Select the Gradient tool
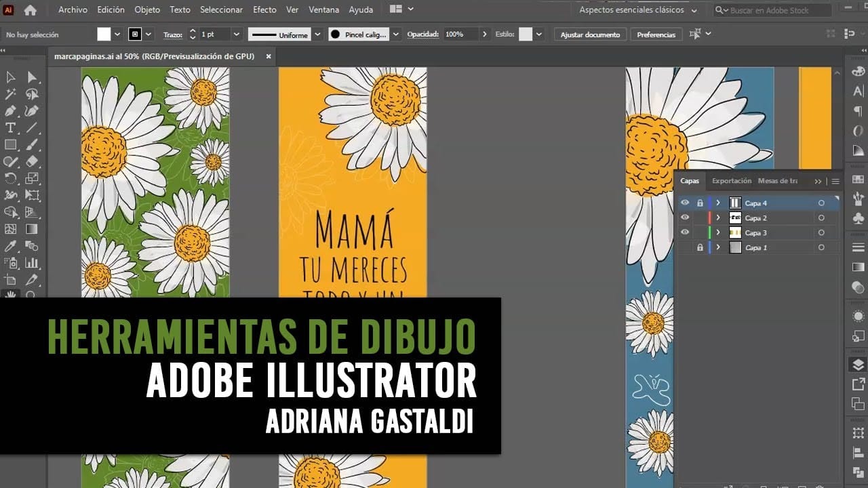Image resolution: width=868 pixels, height=488 pixels. [x=32, y=230]
